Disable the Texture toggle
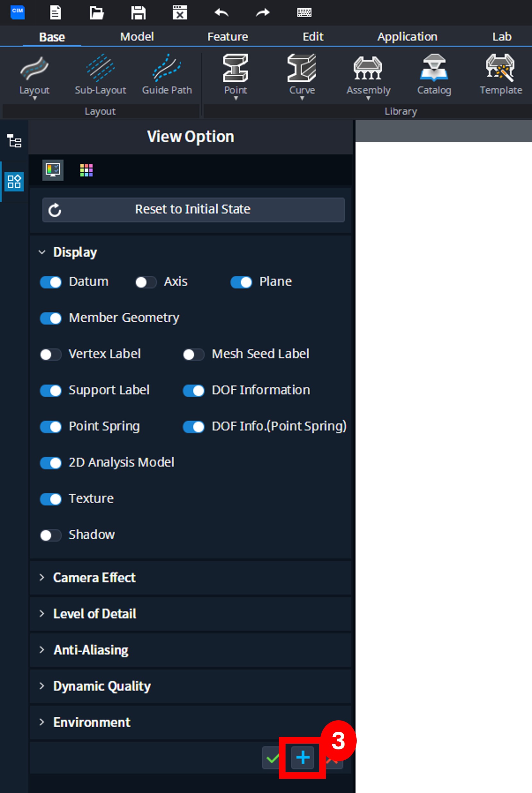 (x=51, y=499)
